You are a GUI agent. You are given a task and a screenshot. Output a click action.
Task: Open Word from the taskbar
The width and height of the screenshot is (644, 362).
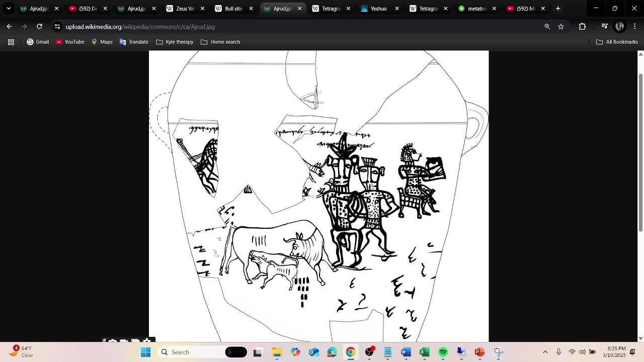pos(406,352)
